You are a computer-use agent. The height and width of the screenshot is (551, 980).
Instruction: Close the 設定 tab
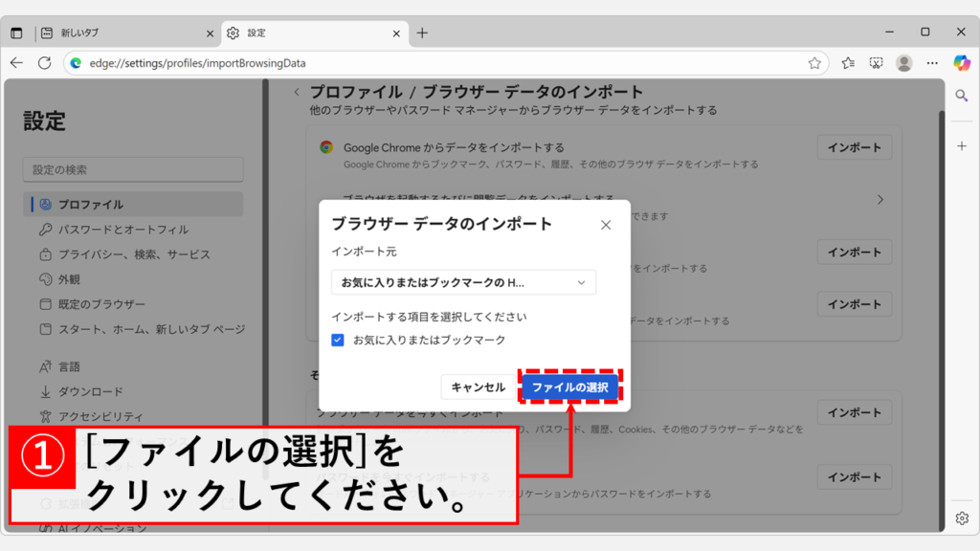(396, 33)
